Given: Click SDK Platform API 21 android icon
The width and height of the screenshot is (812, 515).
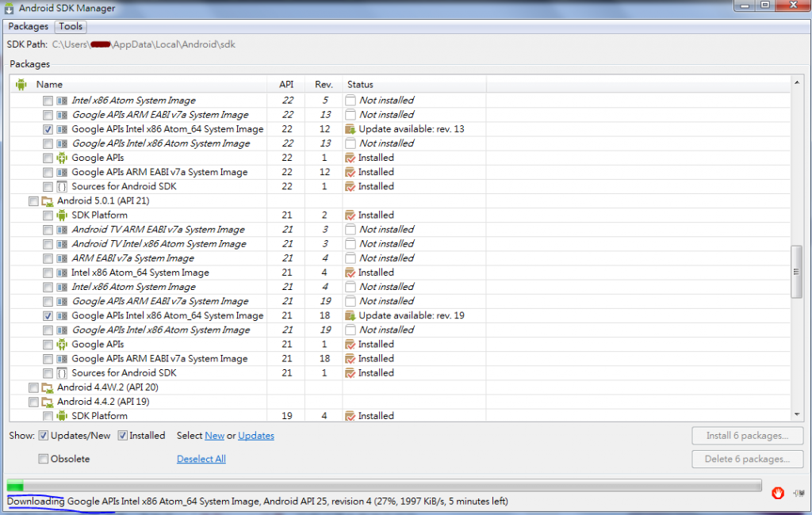Looking at the screenshot, I should tap(62, 216).
